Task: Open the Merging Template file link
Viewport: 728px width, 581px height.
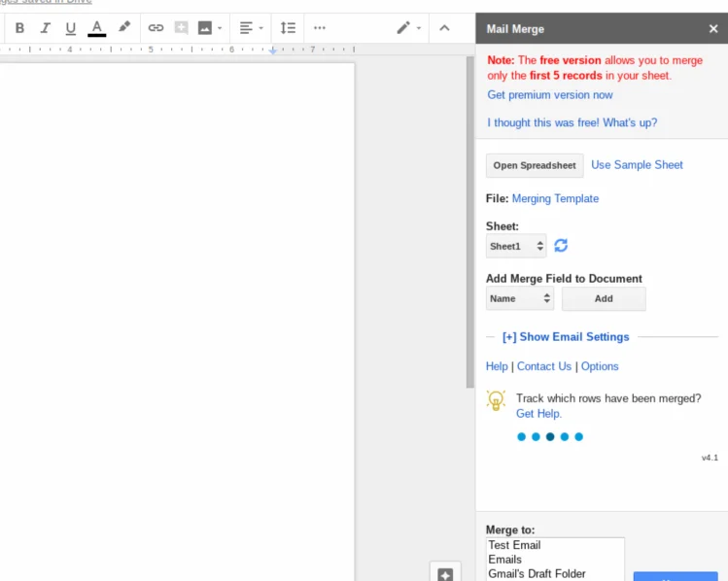Action: pos(555,198)
